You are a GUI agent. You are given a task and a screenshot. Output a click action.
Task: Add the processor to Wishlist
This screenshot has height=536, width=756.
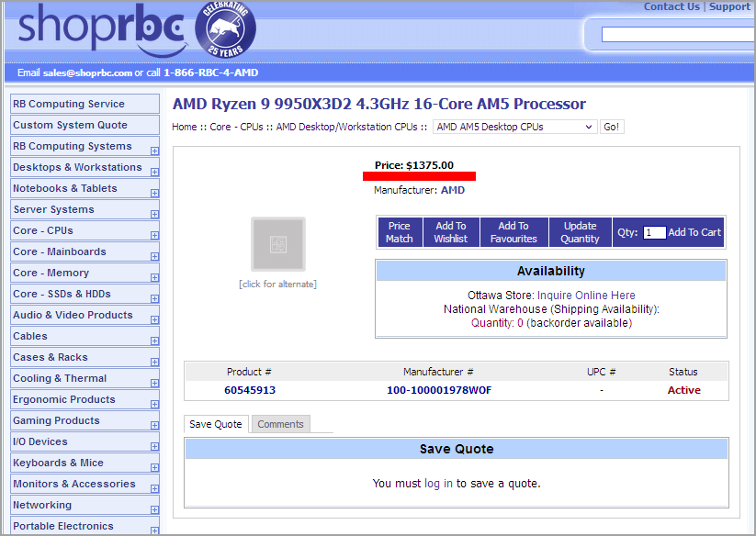[450, 232]
